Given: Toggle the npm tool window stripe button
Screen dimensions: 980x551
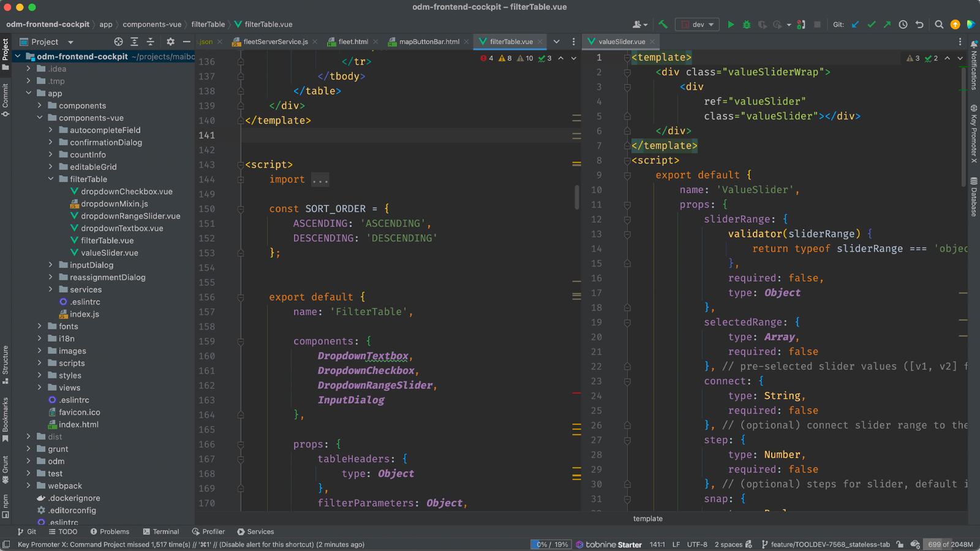Looking at the screenshot, I should point(6,506).
